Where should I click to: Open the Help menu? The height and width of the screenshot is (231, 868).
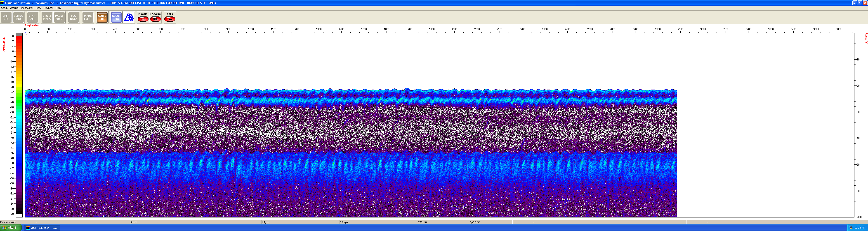click(x=58, y=8)
